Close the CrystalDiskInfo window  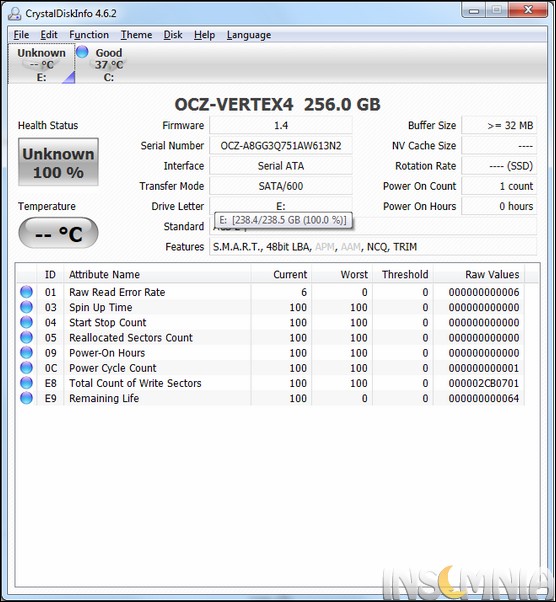point(528,10)
